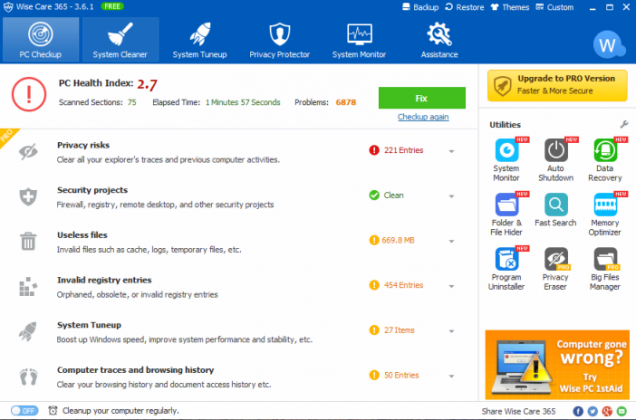Toggle the regular cleanup OFF switch

click(24, 411)
